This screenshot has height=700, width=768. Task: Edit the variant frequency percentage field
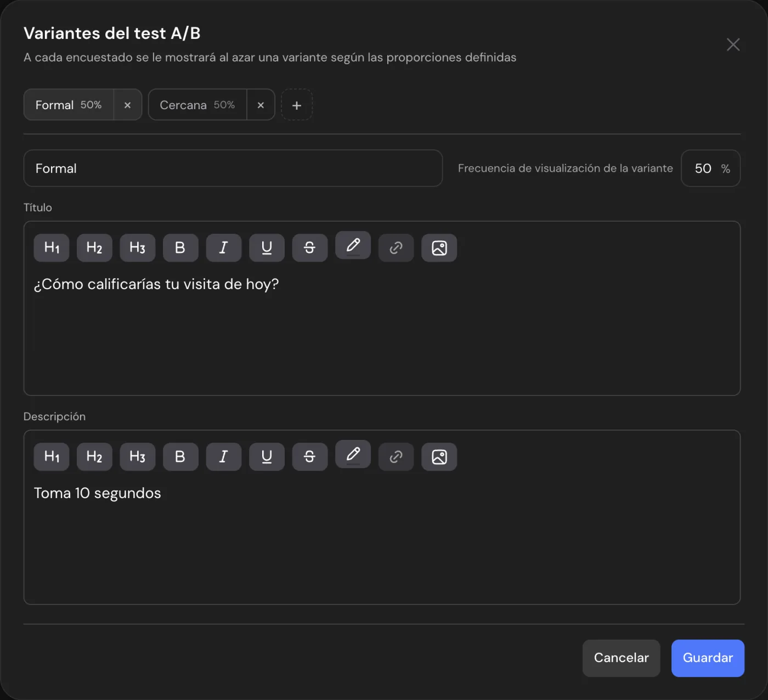coord(710,168)
